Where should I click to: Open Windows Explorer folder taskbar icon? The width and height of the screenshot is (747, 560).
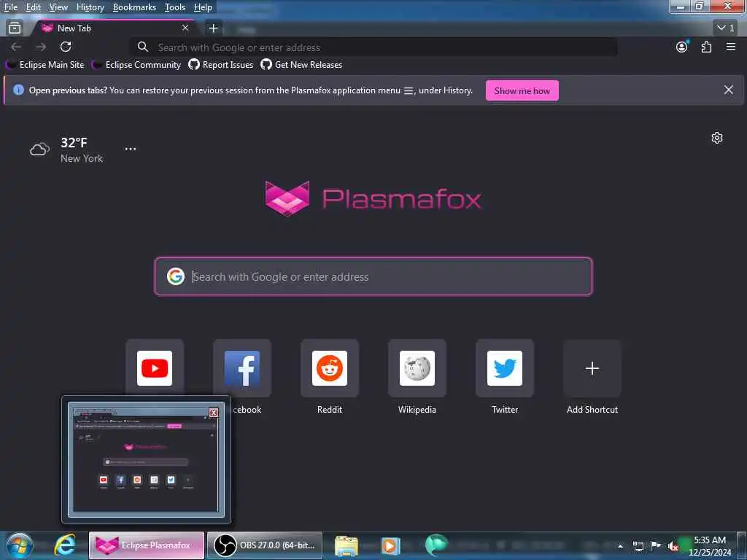point(347,545)
